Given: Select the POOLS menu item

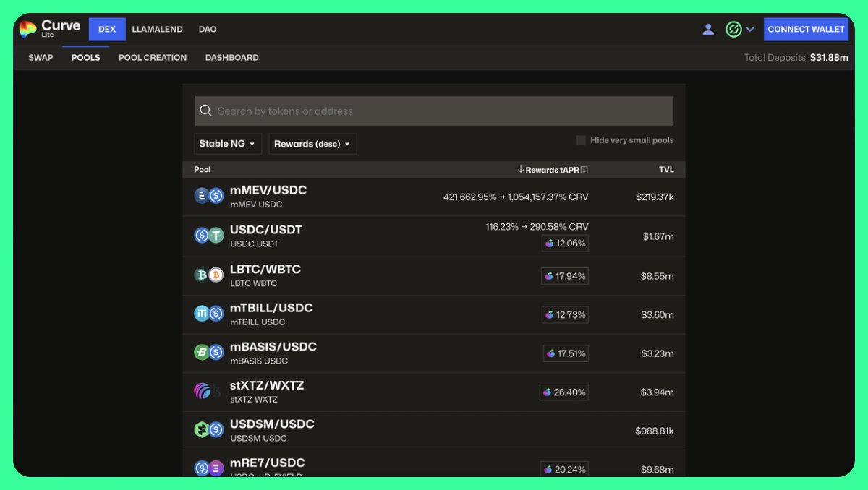Looking at the screenshot, I should coord(86,58).
